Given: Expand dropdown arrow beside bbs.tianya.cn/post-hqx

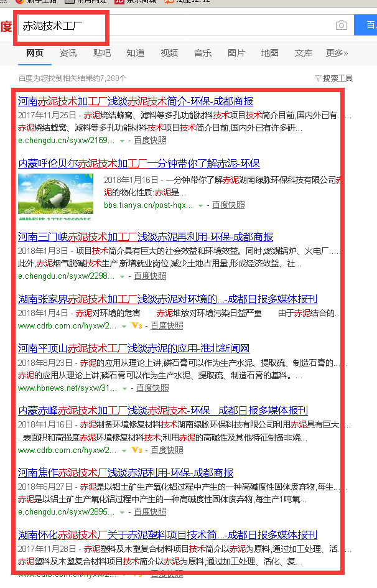Looking at the screenshot, I should point(200,205).
